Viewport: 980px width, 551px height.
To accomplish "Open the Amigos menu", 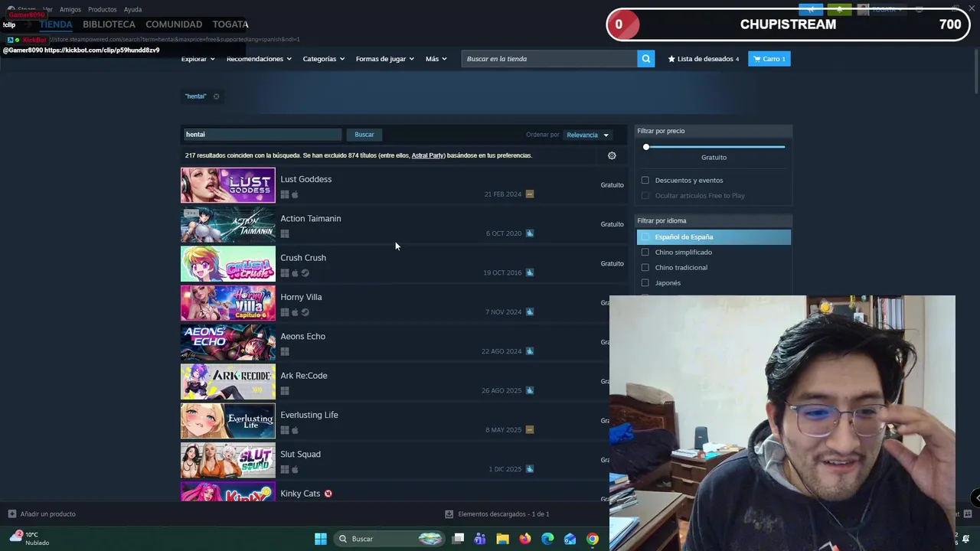I will tap(70, 9).
